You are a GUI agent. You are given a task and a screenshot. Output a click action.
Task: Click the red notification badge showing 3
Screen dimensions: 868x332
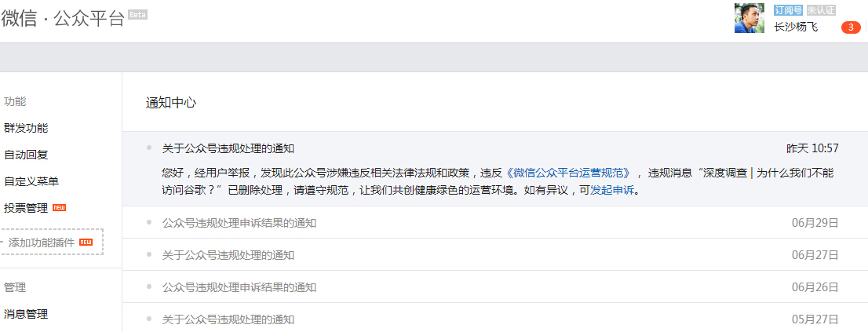[x=851, y=27]
